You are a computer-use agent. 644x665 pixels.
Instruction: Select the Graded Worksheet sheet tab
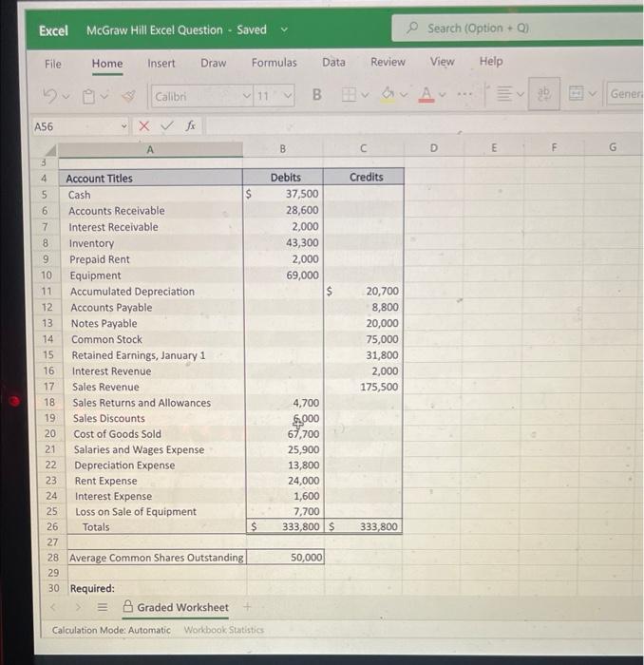tap(176, 607)
